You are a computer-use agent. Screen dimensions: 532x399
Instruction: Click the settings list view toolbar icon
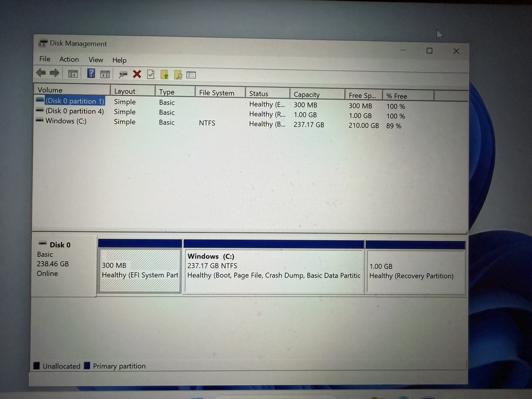pos(191,75)
